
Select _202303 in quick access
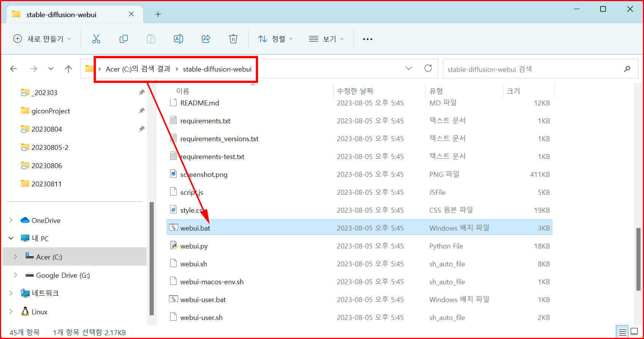pyautogui.click(x=45, y=92)
